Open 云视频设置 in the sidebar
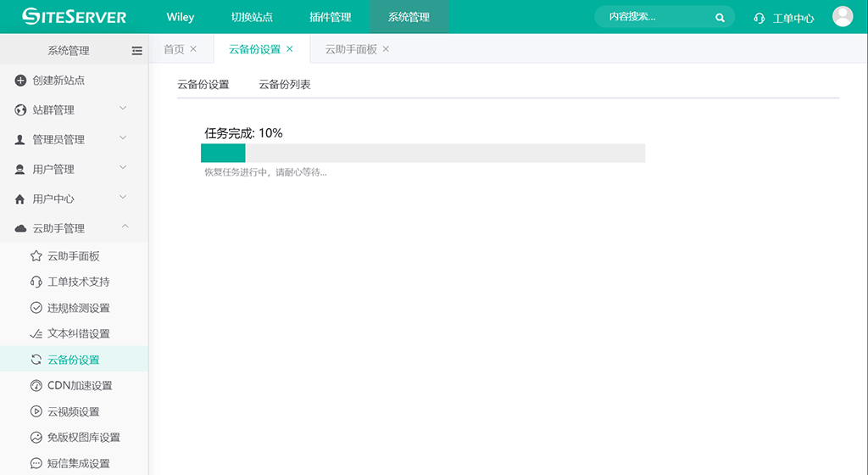Screen dimensions: 868x475 point(73,411)
